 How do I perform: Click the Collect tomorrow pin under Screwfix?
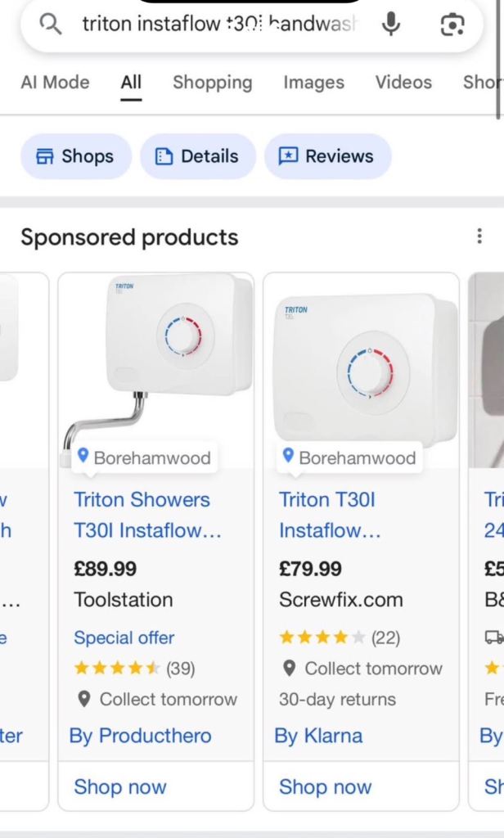tap(289, 668)
